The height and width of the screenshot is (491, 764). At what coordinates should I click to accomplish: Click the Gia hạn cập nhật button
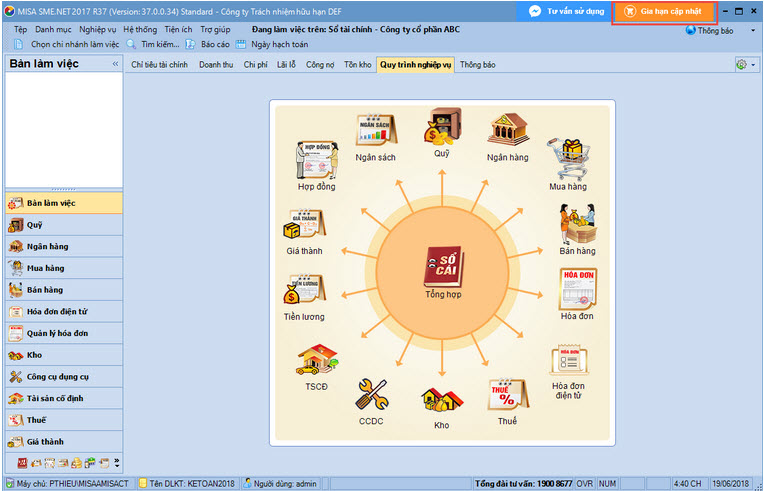[x=664, y=12]
